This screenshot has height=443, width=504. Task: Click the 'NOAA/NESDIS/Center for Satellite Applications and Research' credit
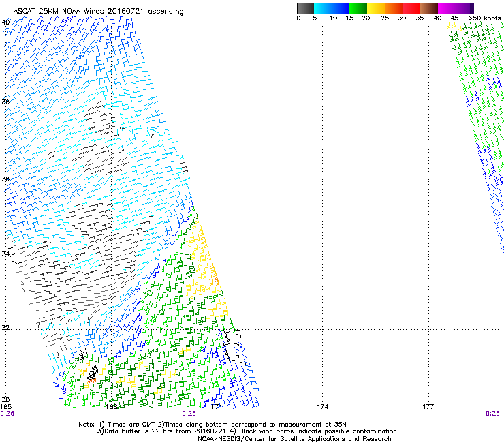(294, 439)
